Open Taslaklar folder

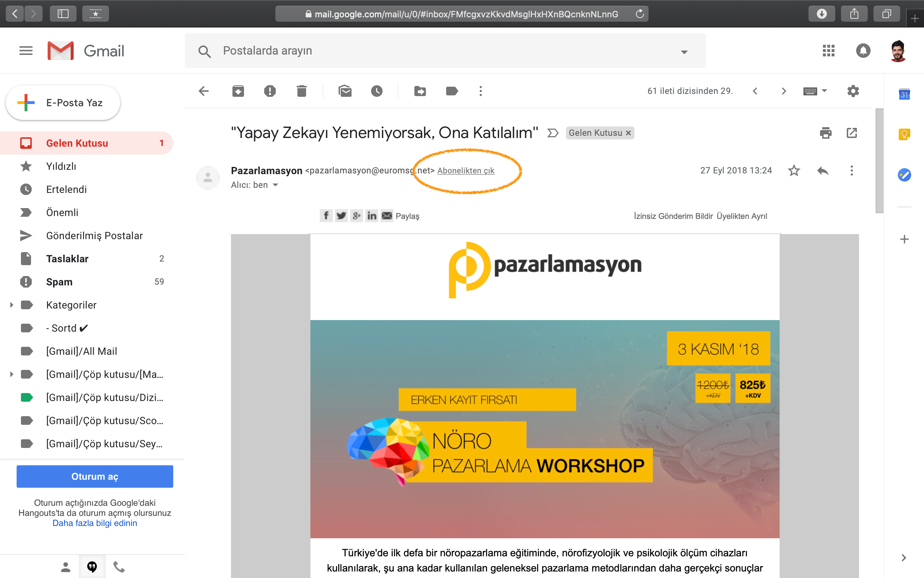[87, 259]
